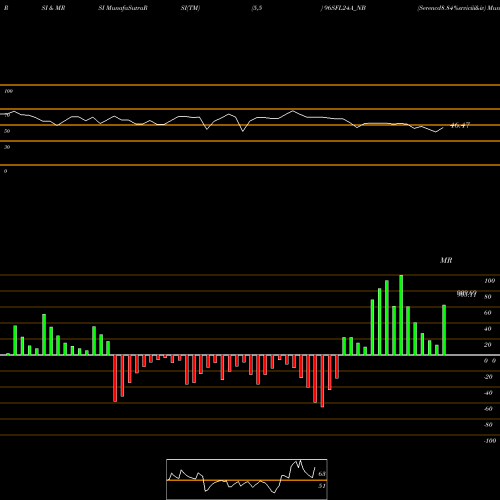Open the mini RSI chart thumbnail at the bottom
The height and width of the screenshot is (500, 500).
click(x=247, y=479)
